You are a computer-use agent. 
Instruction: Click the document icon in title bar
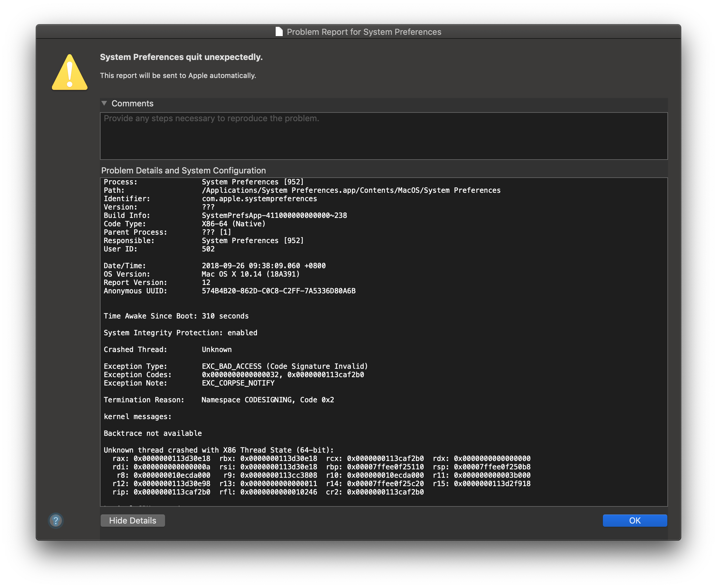click(279, 32)
